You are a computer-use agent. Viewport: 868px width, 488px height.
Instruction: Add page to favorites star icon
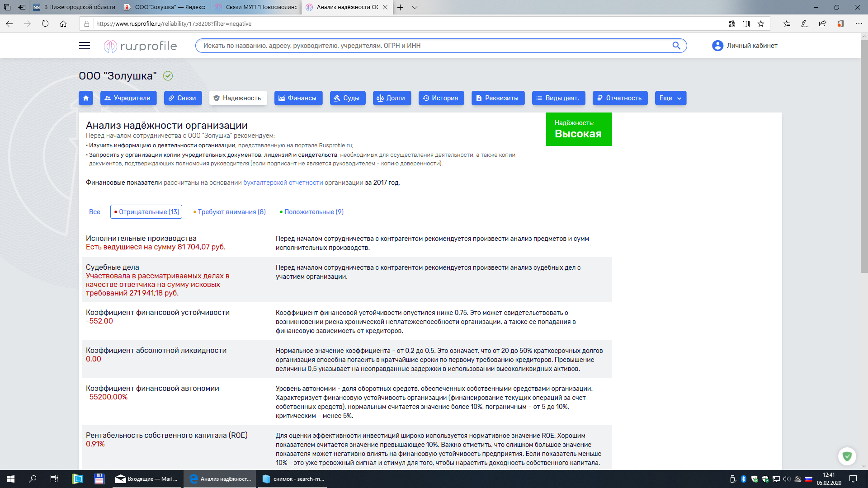coord(761,23)
